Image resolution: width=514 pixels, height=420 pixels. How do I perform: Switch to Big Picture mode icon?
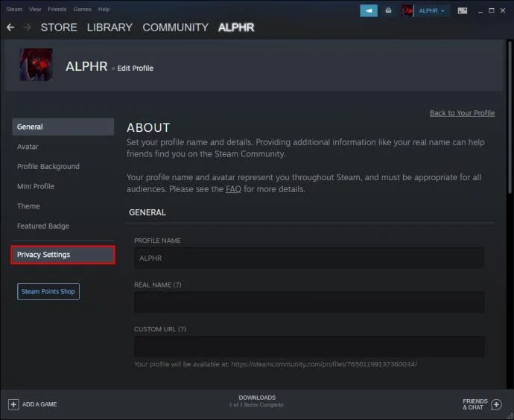[x=462, y=11]
